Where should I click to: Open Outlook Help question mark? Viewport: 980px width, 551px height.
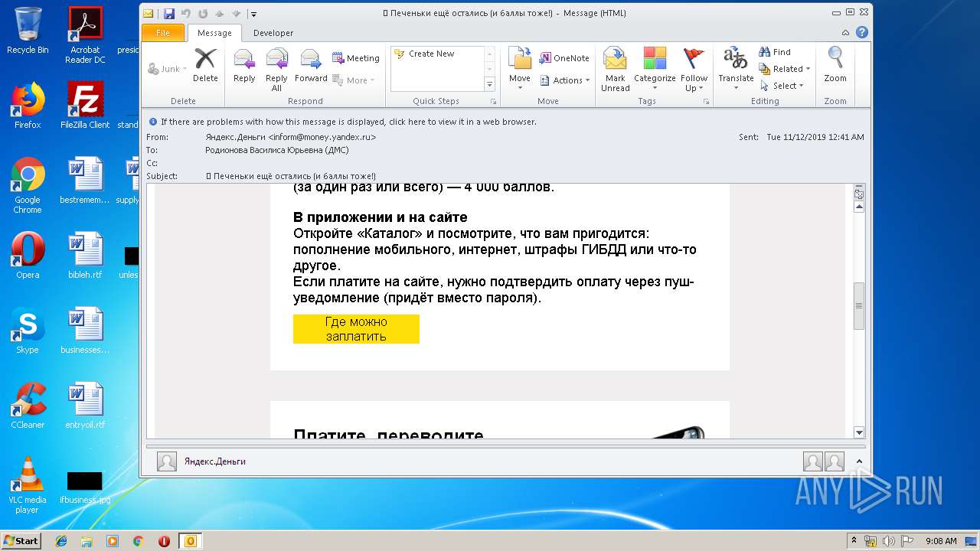click(x=862, y=33)
